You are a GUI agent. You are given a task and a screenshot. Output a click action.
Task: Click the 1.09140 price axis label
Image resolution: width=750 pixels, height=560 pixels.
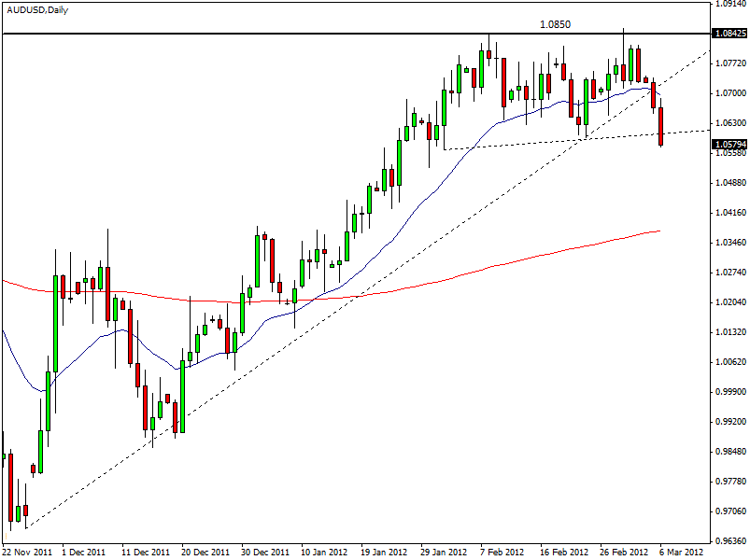coord(728,4)
